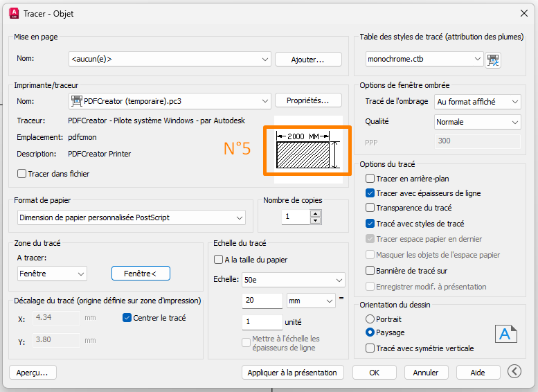
Task: Open printer Propriétés...
Action: pos(308,100)
